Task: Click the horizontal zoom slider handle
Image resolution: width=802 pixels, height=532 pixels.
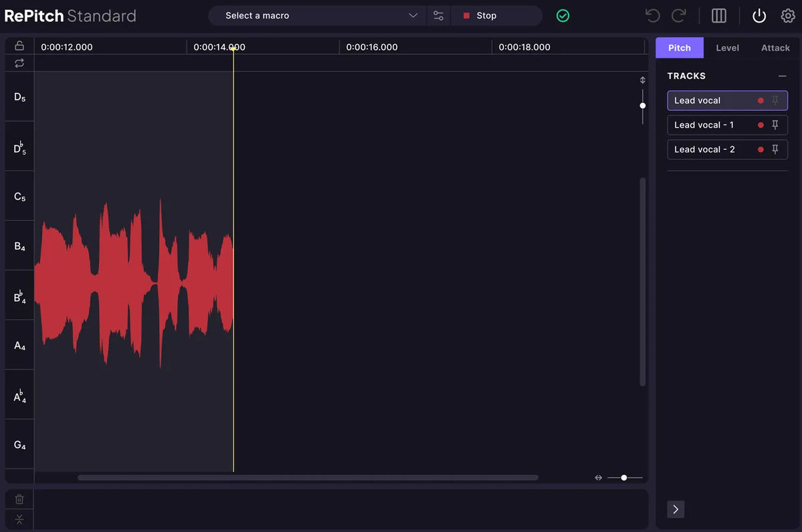Action: [624, 478]
